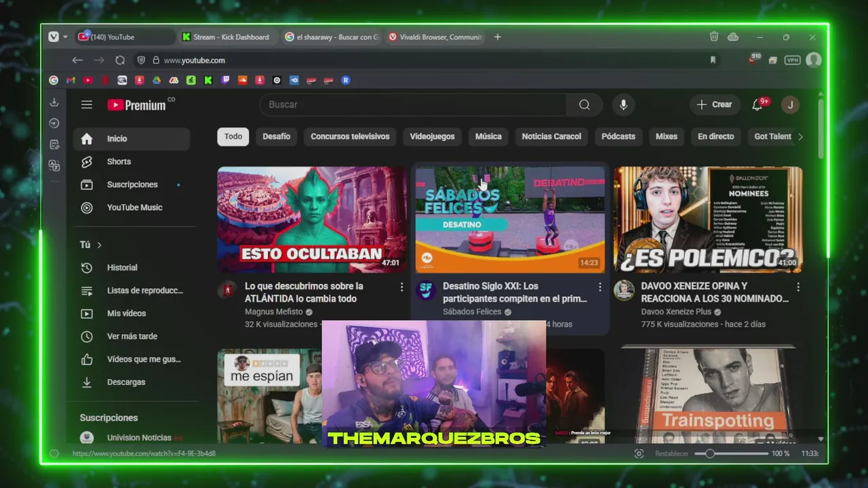868x488 pixels.
Task: Open the Twitch bookmark icon
Action: pyautogui.click(x=225, y=80)
